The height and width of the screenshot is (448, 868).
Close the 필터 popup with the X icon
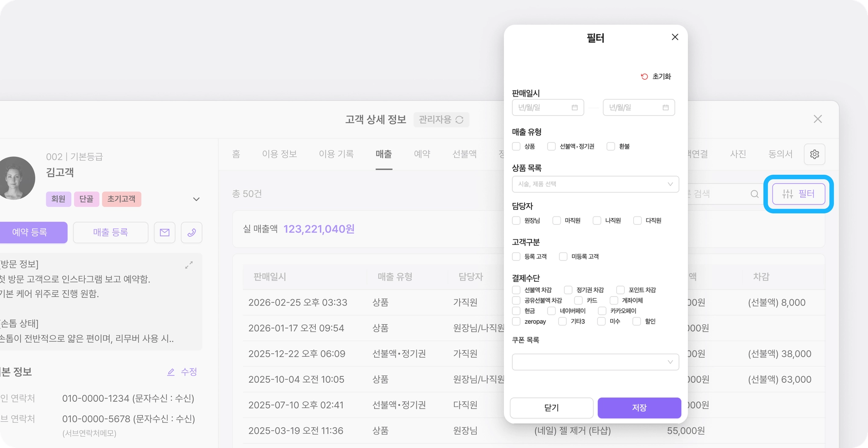point(675,37)
